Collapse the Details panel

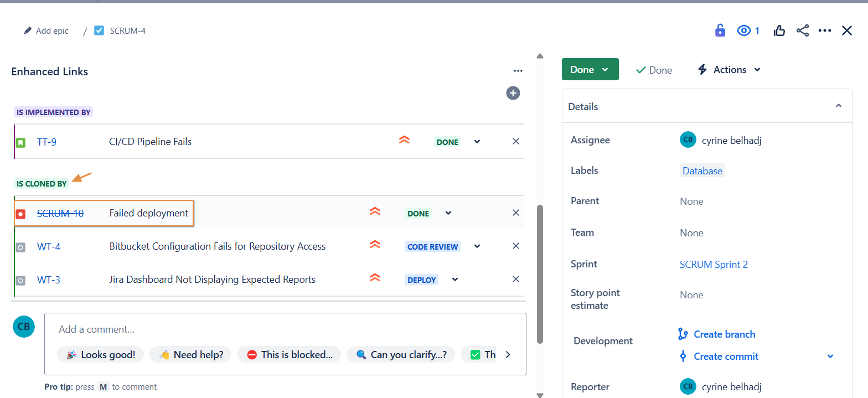(838, 106)
